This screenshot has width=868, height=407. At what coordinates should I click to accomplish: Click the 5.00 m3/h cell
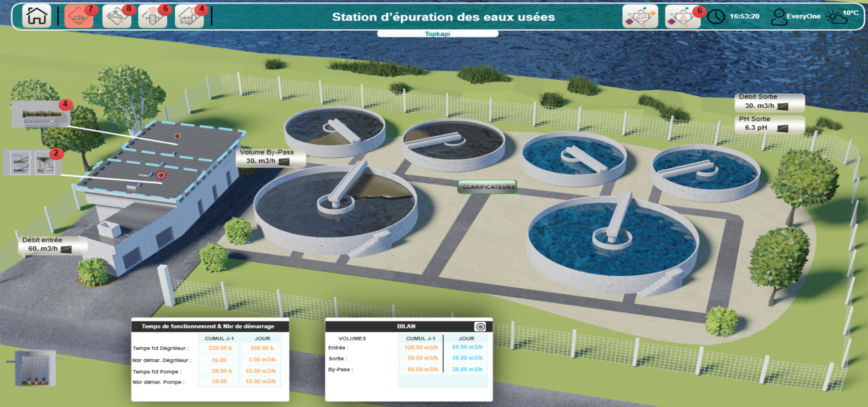[x=261, y=360]
